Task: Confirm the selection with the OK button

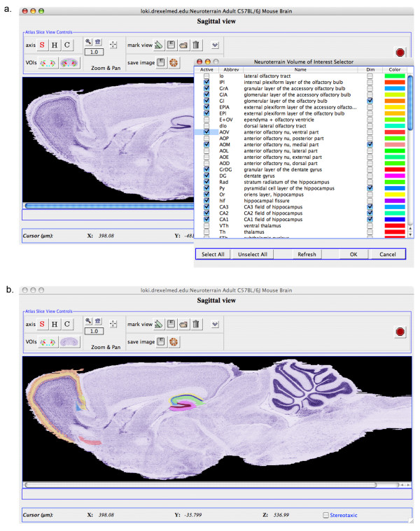Action: pos(353,254)
